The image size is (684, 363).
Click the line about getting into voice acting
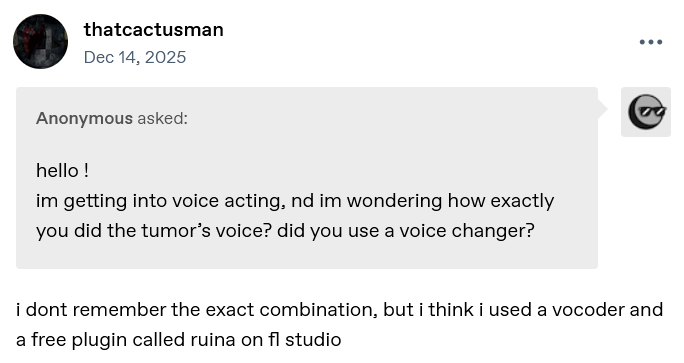[x=295, y=201]
